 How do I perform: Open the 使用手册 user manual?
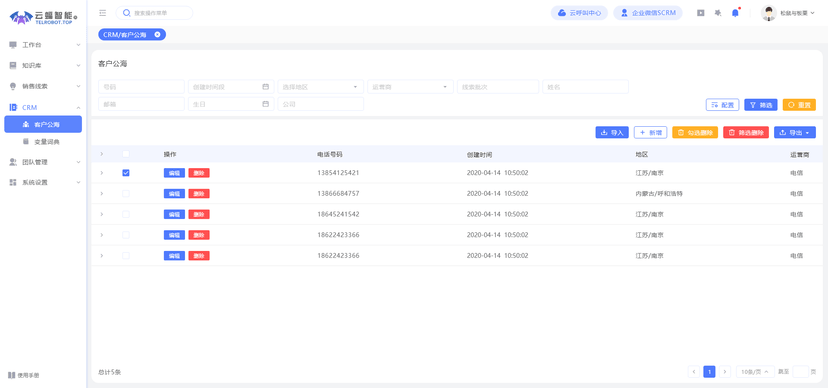(x=23, y=375)
